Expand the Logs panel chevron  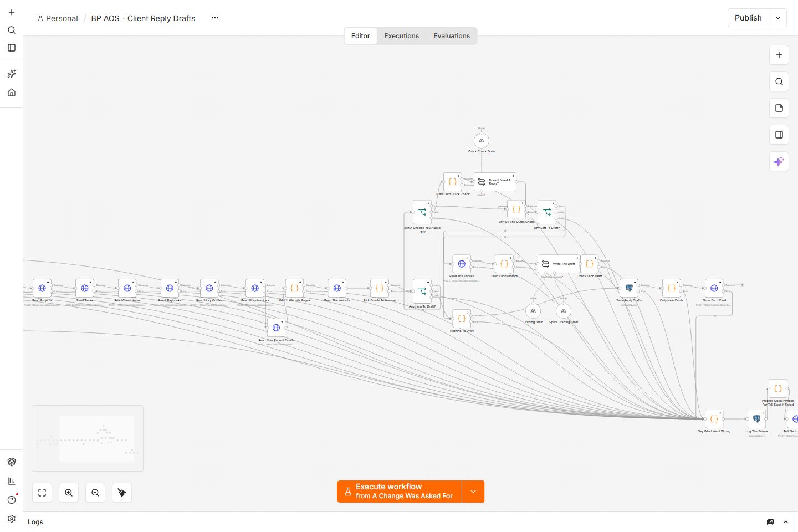[786, 522]
